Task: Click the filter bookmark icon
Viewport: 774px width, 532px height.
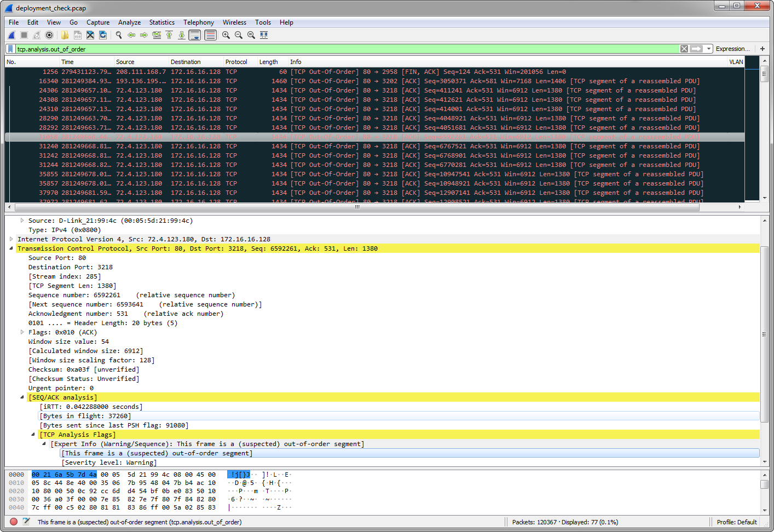Action: (x=10, y=49)
